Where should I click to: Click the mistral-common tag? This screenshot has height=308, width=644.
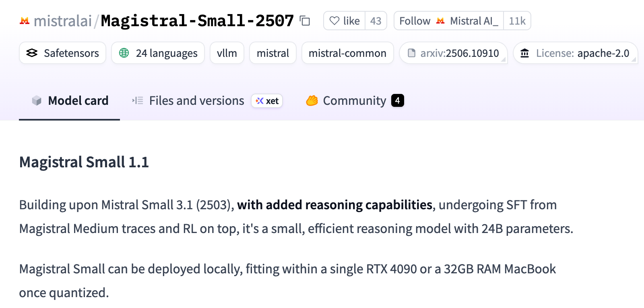[x=347, y=53]
